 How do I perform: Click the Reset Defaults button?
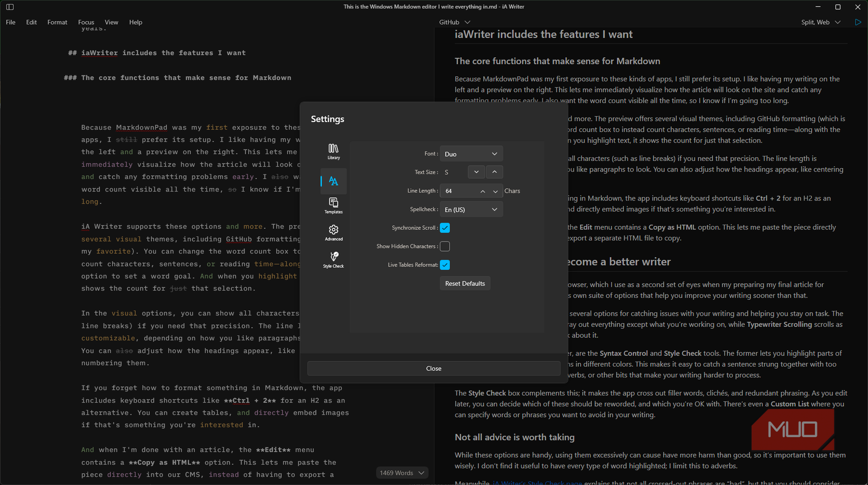coord(465,283)
